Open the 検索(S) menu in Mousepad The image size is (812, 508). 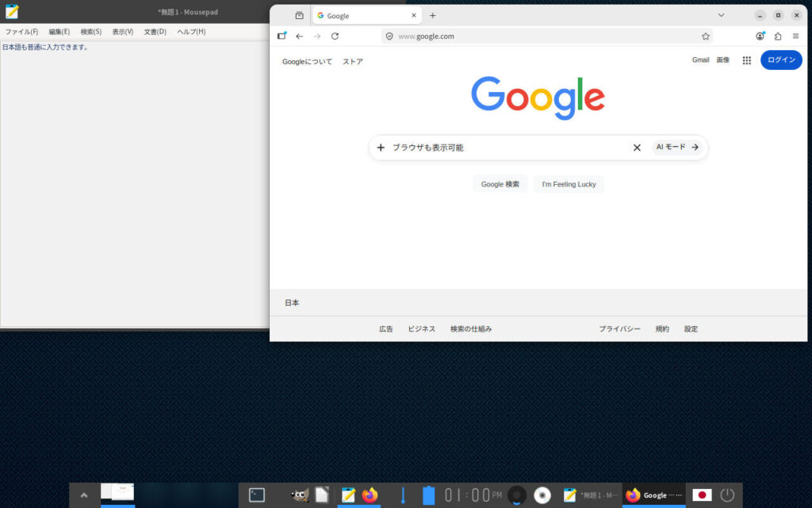pos(90,32)
